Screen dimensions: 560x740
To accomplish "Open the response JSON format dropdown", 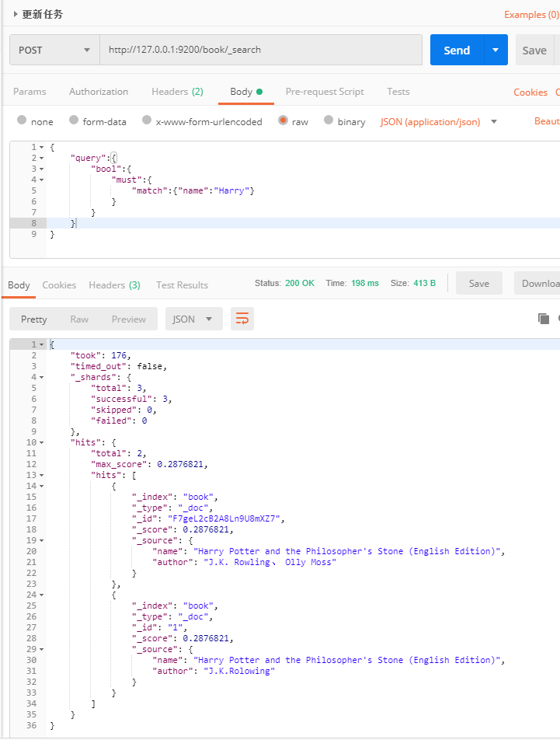I will tap(193, 319).
